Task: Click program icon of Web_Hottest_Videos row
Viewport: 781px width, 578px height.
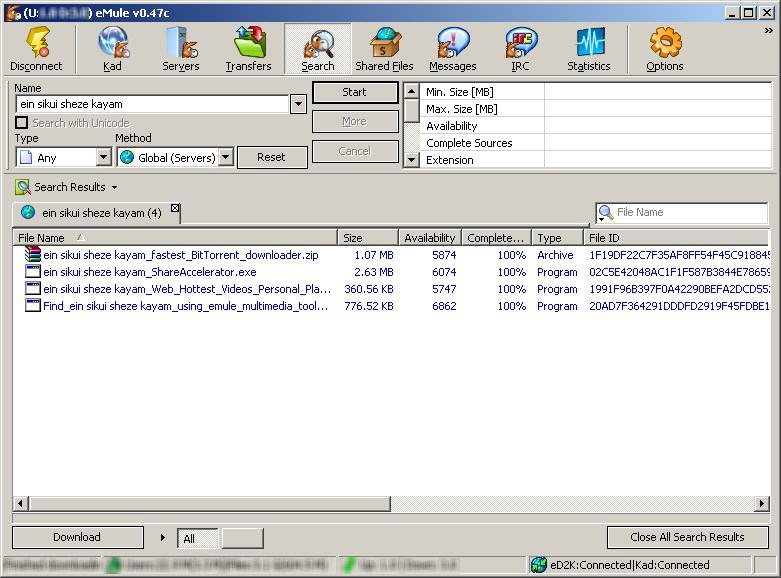Action: (x=33, y=289)
